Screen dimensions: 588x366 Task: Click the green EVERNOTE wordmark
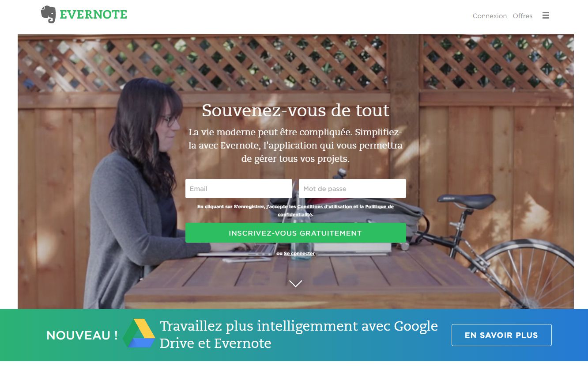coord(93,15)
